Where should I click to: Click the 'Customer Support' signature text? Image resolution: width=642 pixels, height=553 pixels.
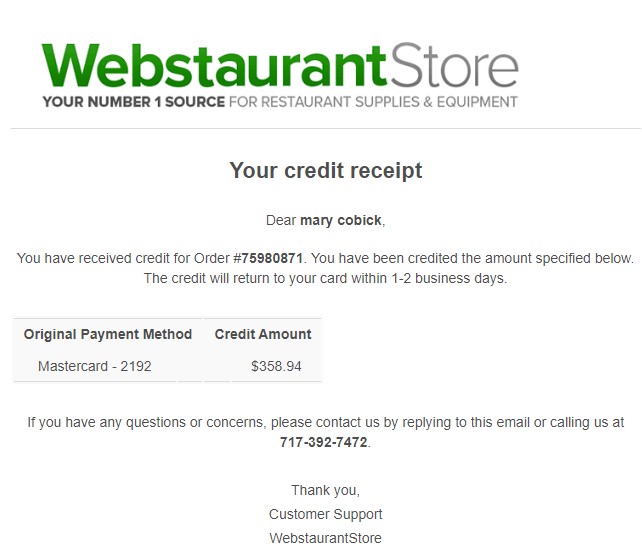pyautogui.click(x=326, y=514)
